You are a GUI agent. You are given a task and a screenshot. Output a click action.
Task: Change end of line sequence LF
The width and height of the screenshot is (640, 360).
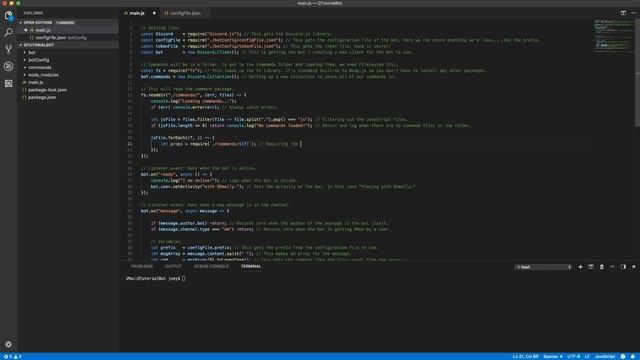pyautogui.click(x=587, y=356)
